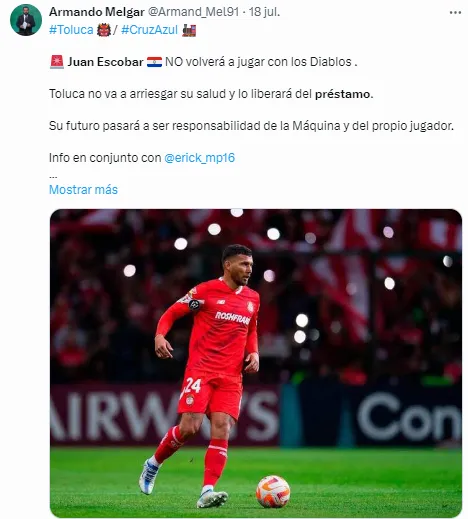Follow the #Toluca hashtag
This screenshot has height=519, width=468.
[71, 30]
